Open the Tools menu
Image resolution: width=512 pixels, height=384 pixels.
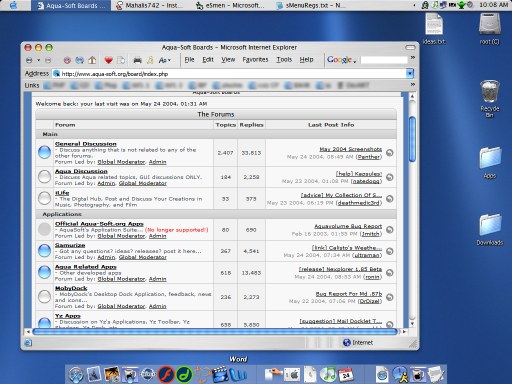pos(284,60)
